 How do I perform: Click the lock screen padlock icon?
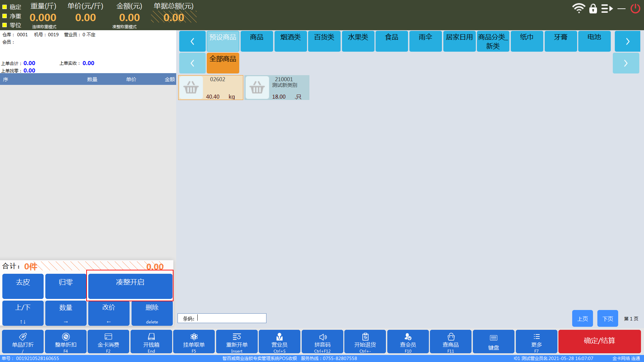[x=593, y=8]
